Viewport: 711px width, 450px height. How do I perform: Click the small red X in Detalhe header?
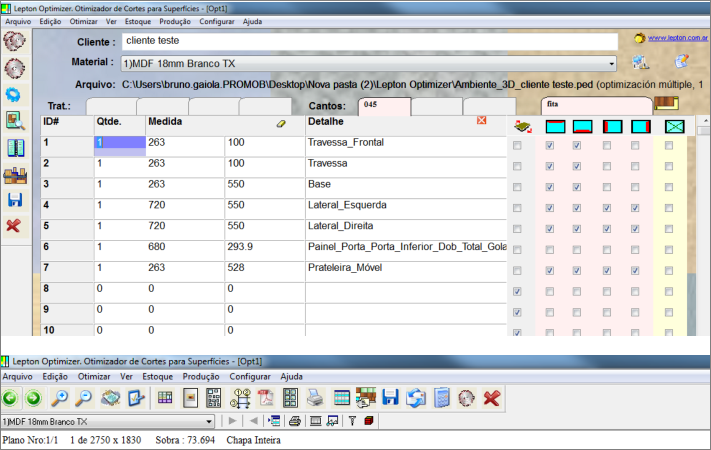[482, 120]
